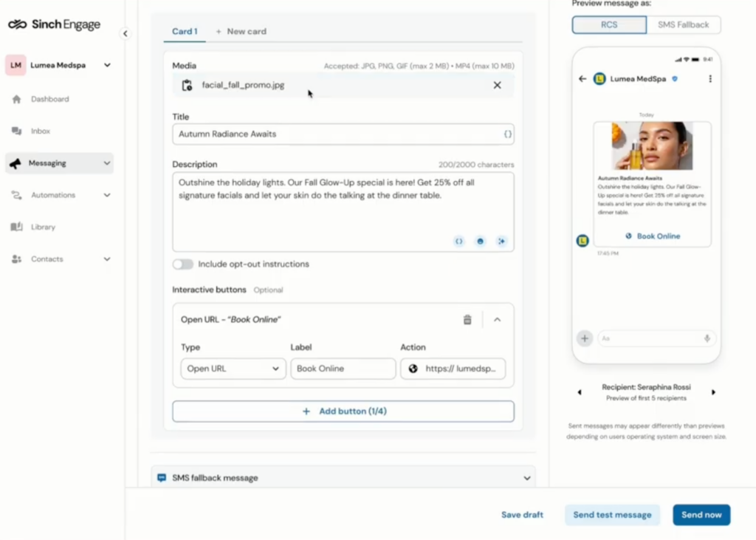Screen dimensions: 756x540
Task: Click the media file clipboard icon
Action: pos(187,86)
